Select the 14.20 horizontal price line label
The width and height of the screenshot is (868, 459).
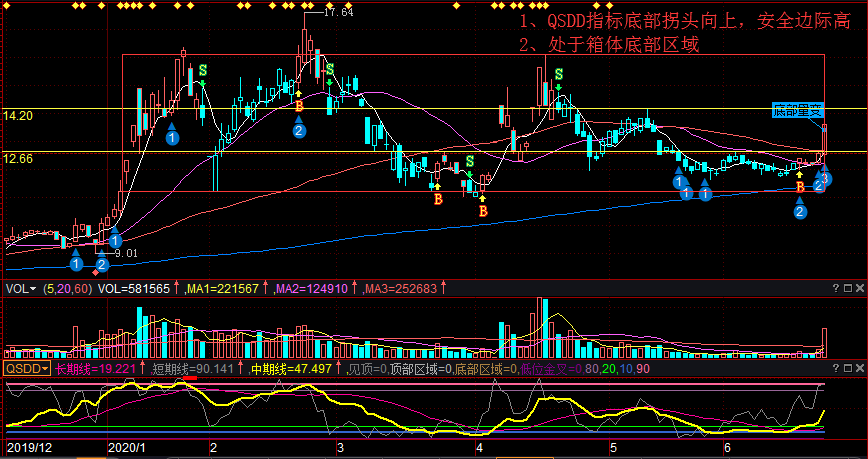click(x=18, y=116)
